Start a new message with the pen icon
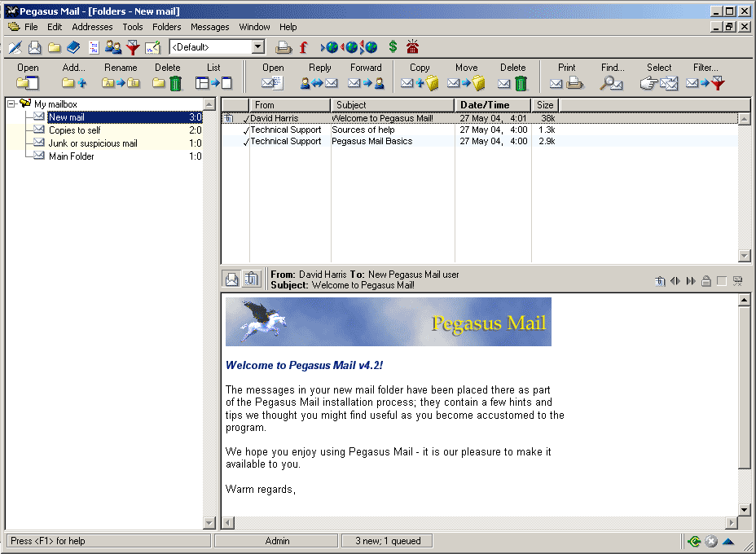 15,47
